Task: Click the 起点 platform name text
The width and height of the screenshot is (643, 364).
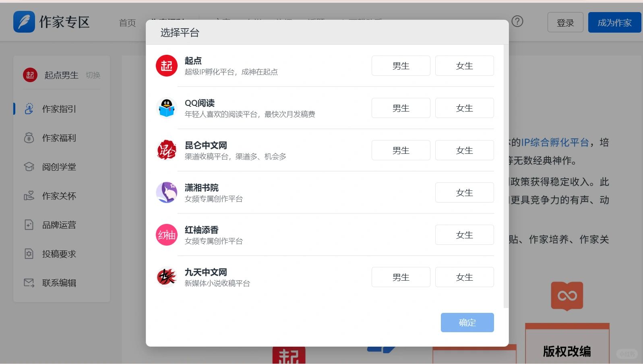Action: [193, 61]
